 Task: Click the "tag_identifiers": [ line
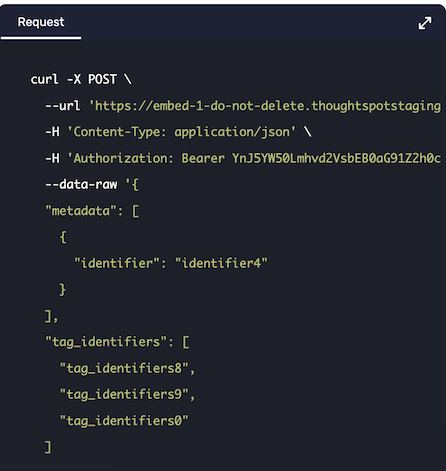117,342
